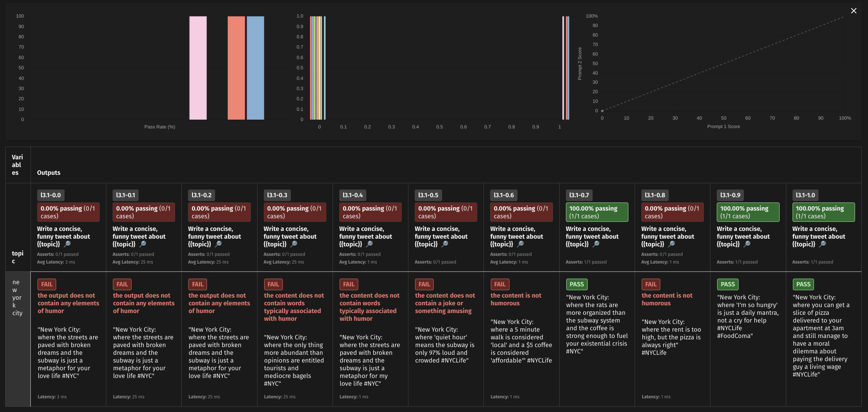Click the FAIL badge under l3.1-0.8
868x412 pixels.
pos(651,284)
